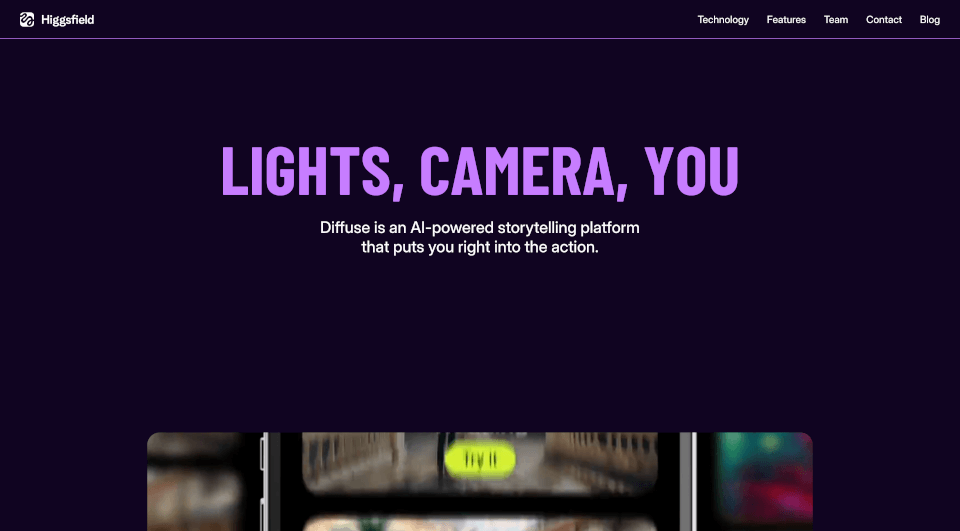Click the Higgsfield logo icon

(x=27, y=20)
